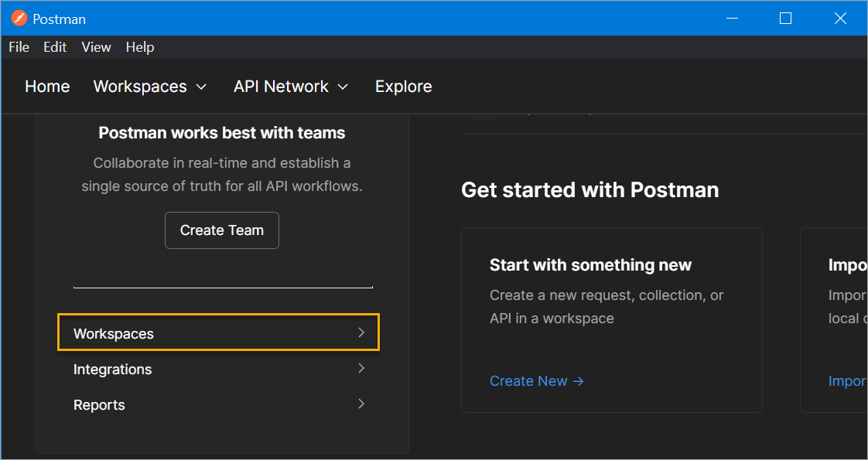Click the 'Collaborate in real-time' description text

pos(222,175)
